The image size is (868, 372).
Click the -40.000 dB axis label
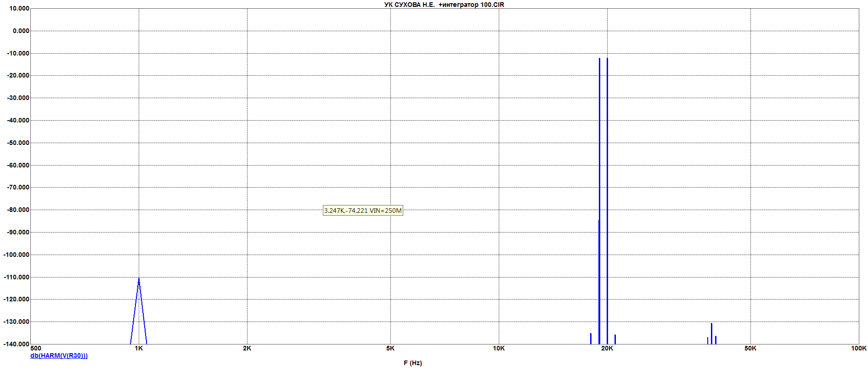[x=18, y=120]
